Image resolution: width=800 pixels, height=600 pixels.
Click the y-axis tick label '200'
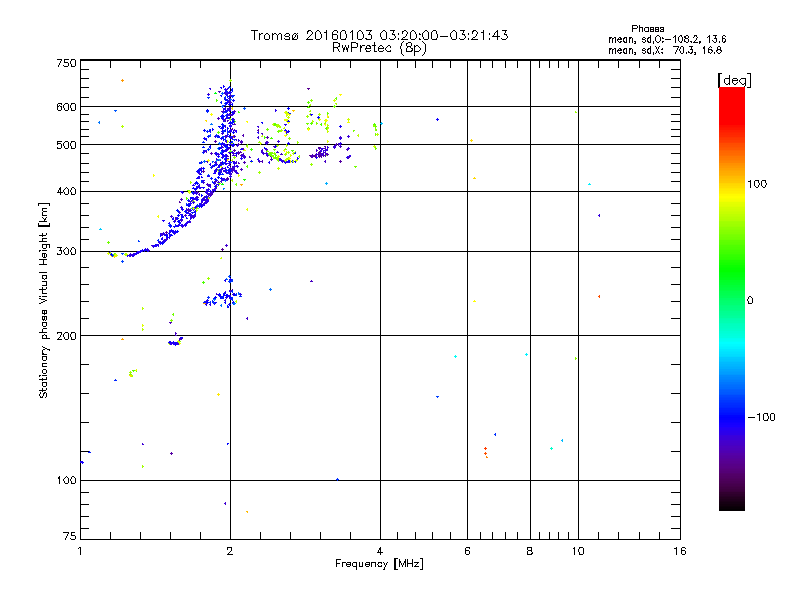click(x=66, y=336)
